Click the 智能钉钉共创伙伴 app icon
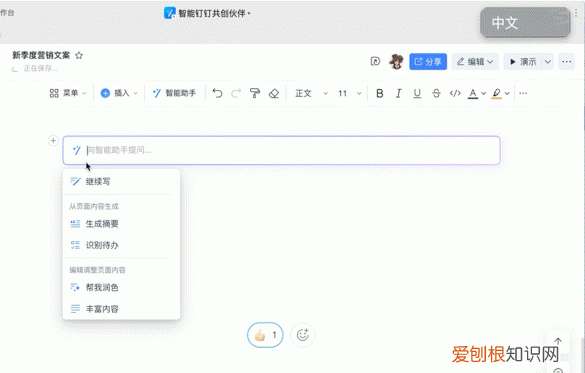585x373 pixels. pyautogui.click(x=170, y=13)
